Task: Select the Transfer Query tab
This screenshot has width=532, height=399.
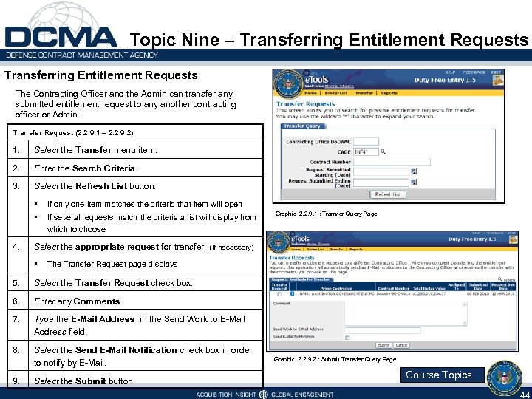Action: tap(304, 126)
